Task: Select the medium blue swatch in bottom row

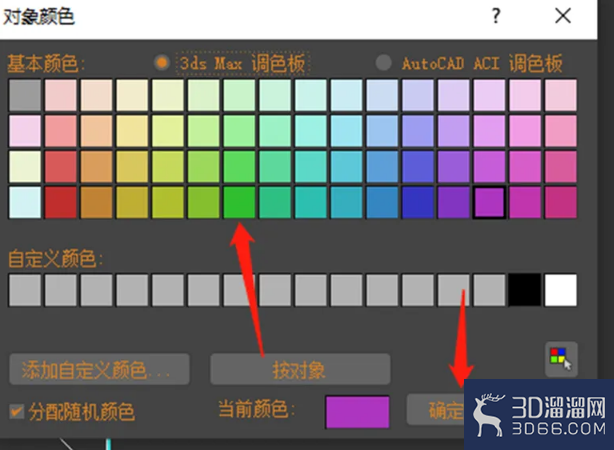Action: tap(382, 202)
